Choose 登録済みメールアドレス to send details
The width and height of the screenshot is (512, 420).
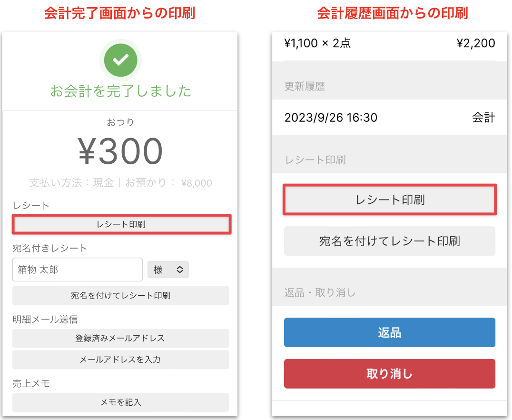pyautogui.click(x=120, y=338)
